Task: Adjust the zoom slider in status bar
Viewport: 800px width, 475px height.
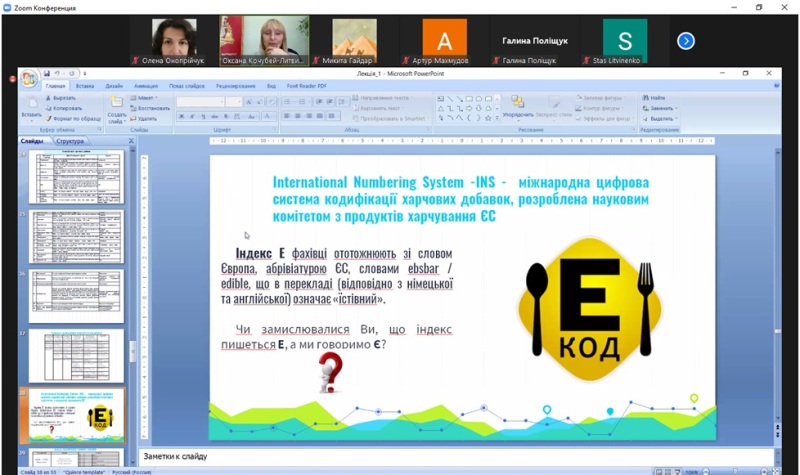Action: point(735,471)
